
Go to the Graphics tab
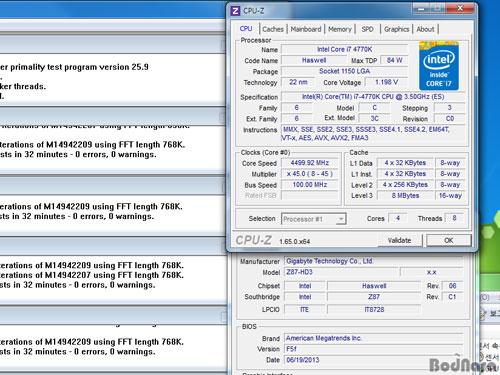pos(396,29)
